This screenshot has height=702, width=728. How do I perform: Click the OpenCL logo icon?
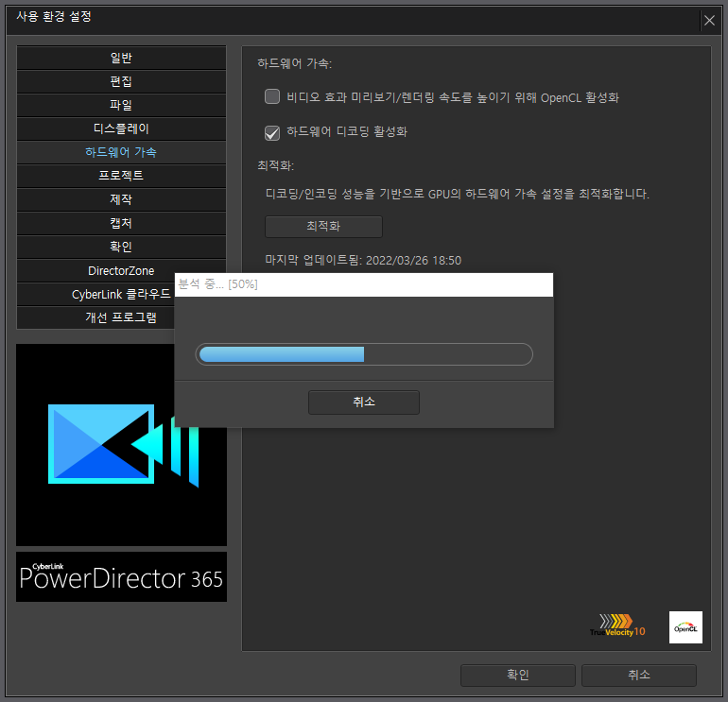point(685,627)
